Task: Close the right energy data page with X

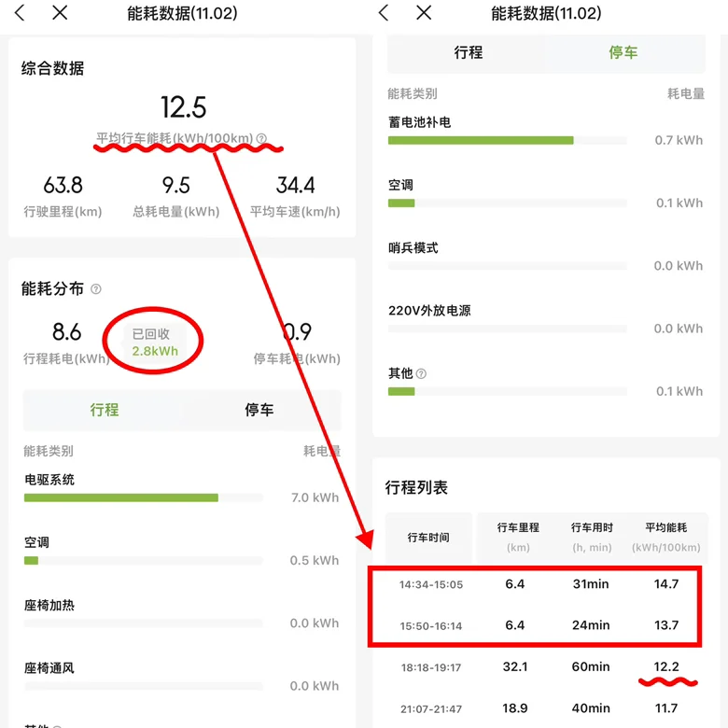Action: pyautogui.click(x=424, y=13)
